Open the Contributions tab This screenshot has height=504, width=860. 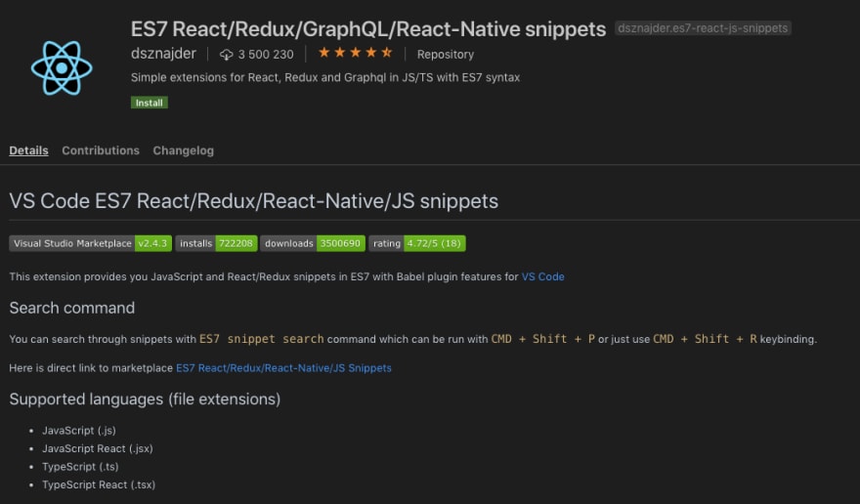pos(101,150)
